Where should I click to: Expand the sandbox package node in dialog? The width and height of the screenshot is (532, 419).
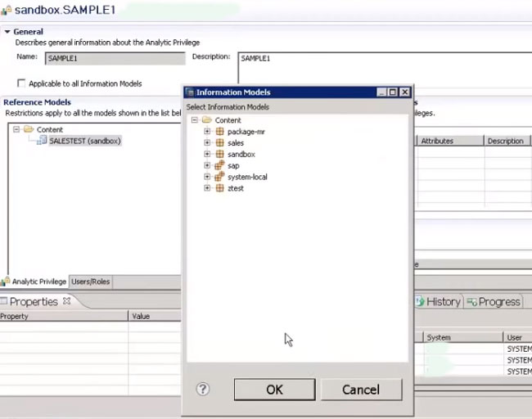pos(207,154)
